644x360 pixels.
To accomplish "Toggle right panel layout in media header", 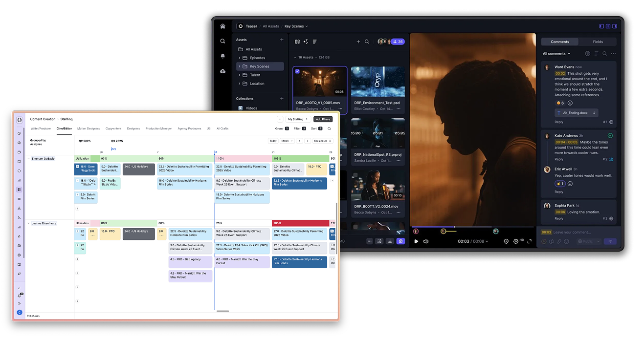I will 615,26.
